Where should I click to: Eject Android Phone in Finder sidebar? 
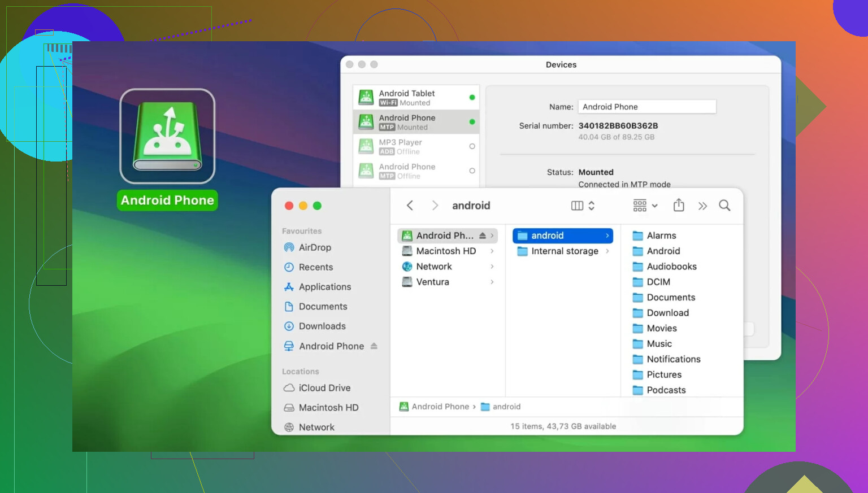point(374,346)
